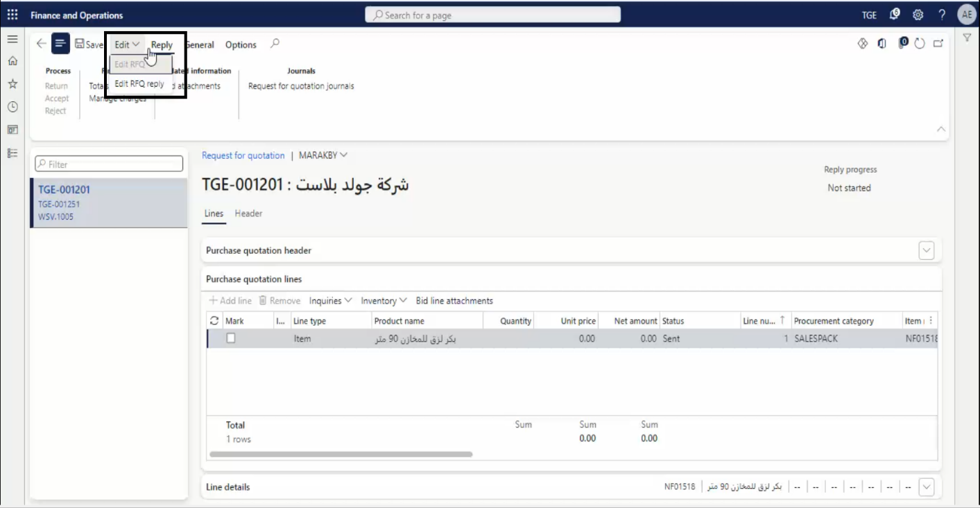Select the TGE-001201 record in the list
Viewport: 980px width, 508px height.
point(109,203)
